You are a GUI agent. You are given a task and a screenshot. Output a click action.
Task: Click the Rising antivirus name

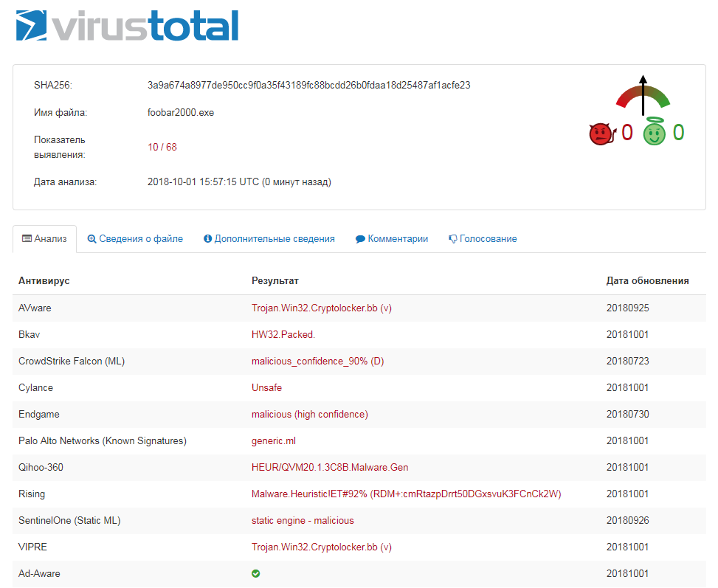(x=32, y=494)
